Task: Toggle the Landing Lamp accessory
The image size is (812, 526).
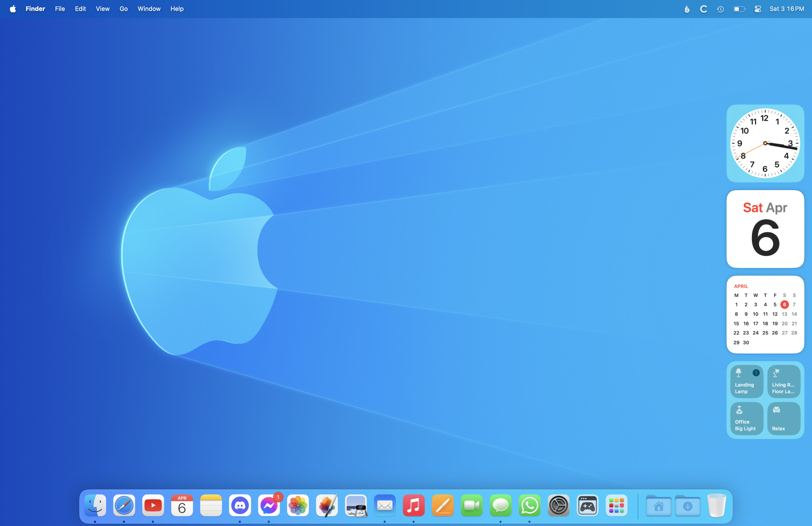Action: pyautogui.click(x=746, y=381)
